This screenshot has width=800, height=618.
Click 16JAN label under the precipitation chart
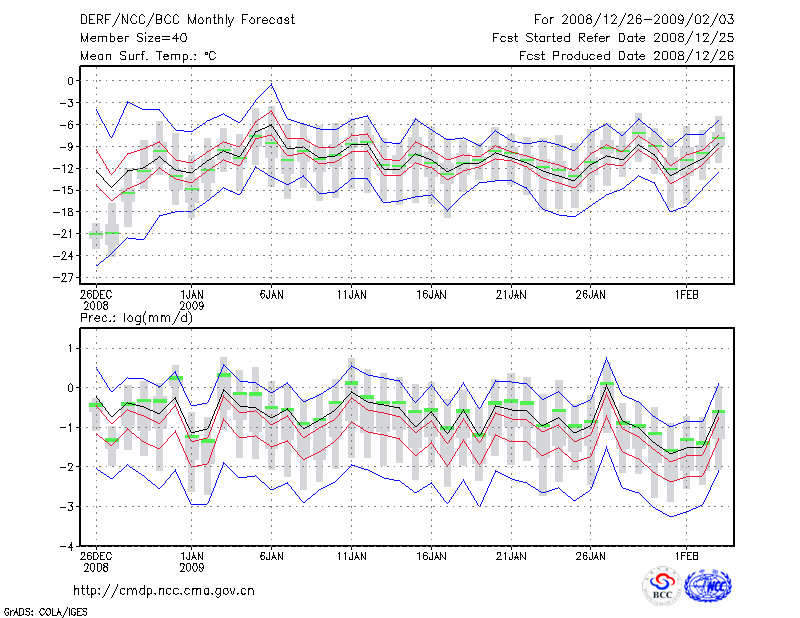431,555
